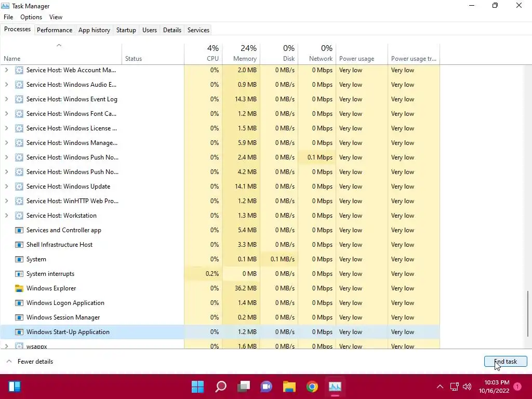This screenshot has height=399, width=532.
Task: Open the File menu
Action: (8, 17)
